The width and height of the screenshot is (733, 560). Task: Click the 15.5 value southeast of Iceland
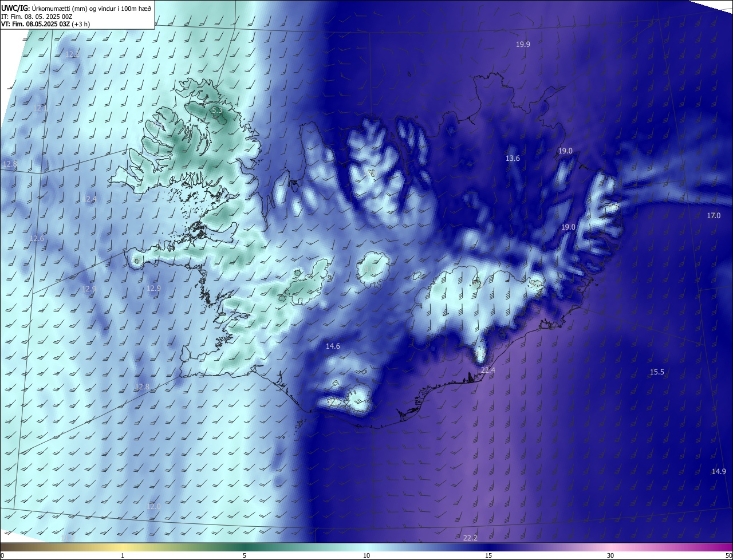657,372
